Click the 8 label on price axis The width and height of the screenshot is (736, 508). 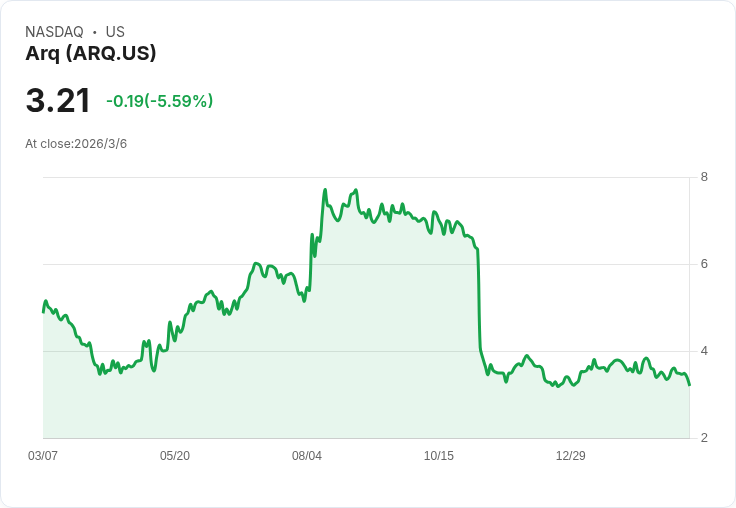tap(705, 177)
